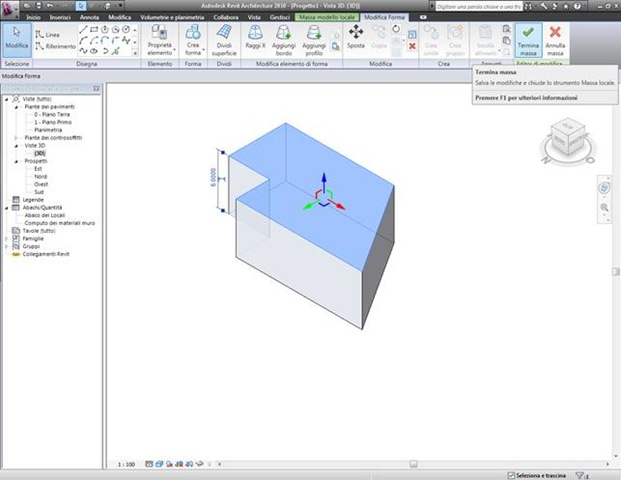Select the {3D} view item
The image size is (621, 480).
point(40,153)
